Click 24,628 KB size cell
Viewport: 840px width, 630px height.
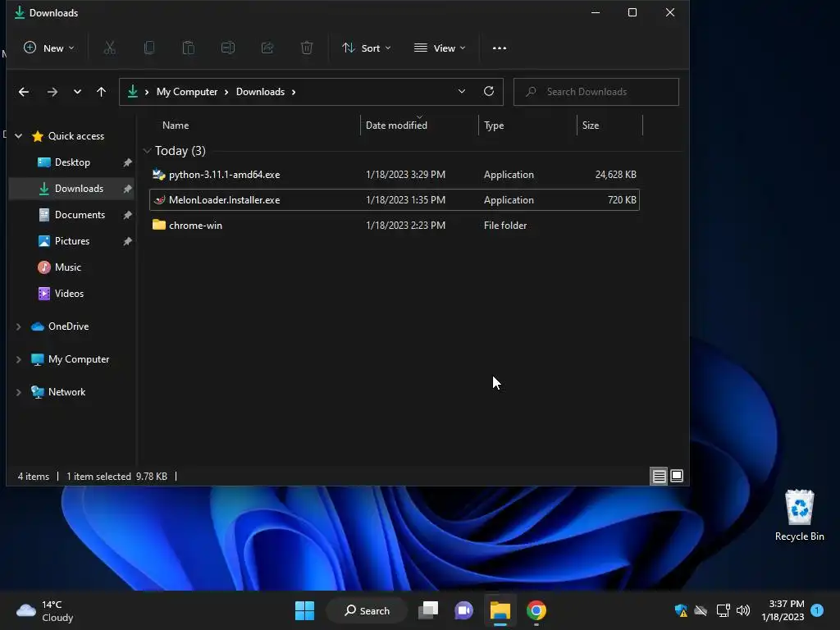(615, 175)
